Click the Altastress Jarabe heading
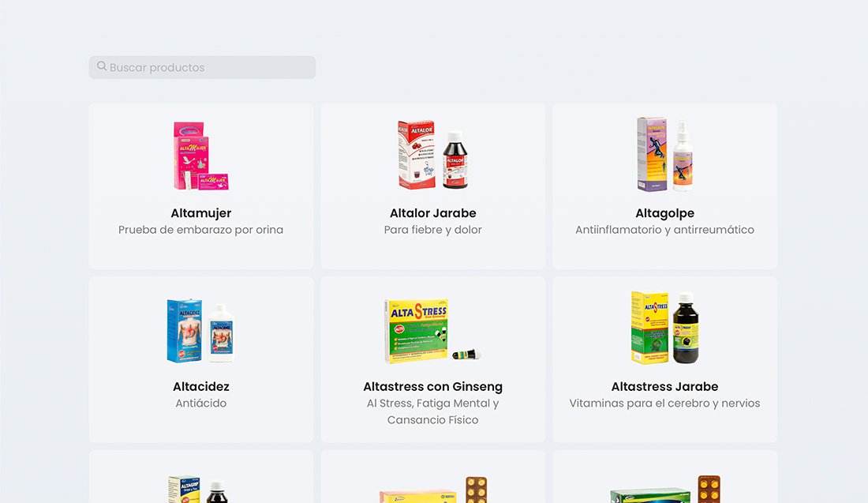Screen dimensions: 868x503 pyautogui.click(x=665, y=387)
